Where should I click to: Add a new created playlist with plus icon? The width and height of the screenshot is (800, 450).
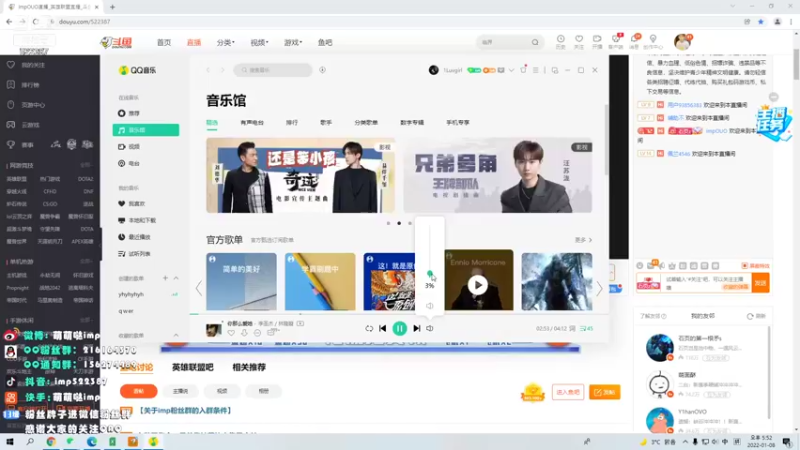(165, 278)
